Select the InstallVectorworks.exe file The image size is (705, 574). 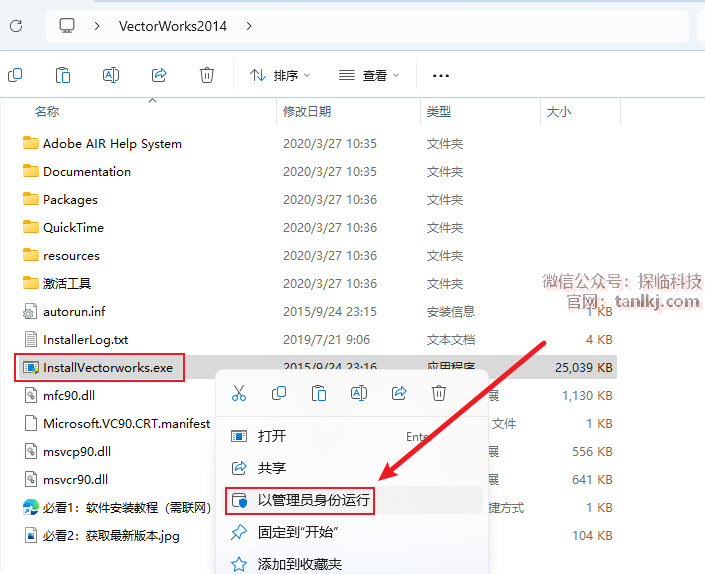108,368
